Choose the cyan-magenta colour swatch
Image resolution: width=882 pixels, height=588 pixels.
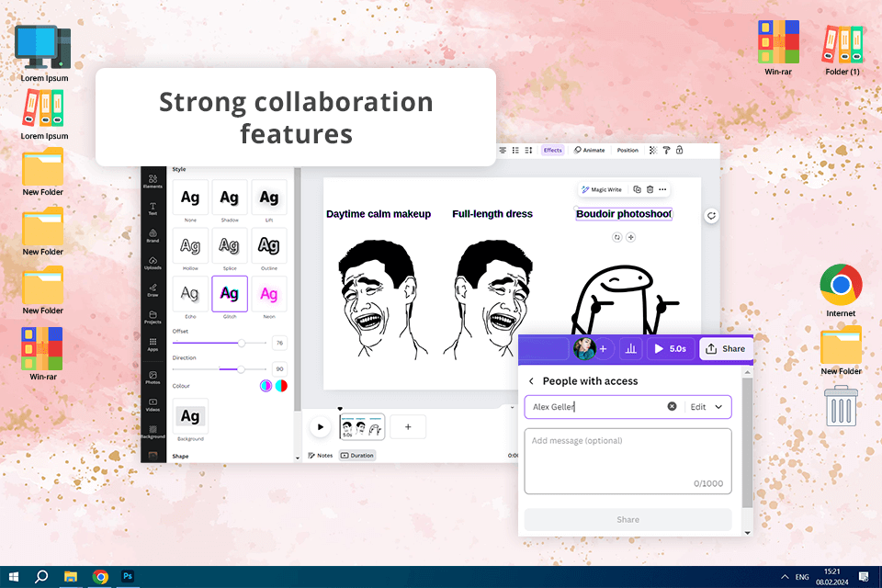tap(266, 386)
